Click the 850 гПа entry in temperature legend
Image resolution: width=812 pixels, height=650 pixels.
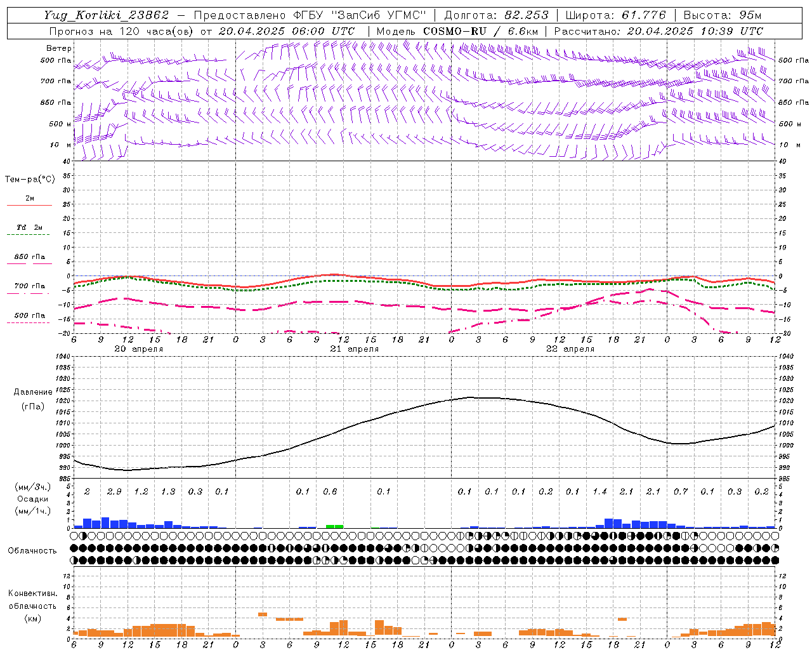(29, 257)
